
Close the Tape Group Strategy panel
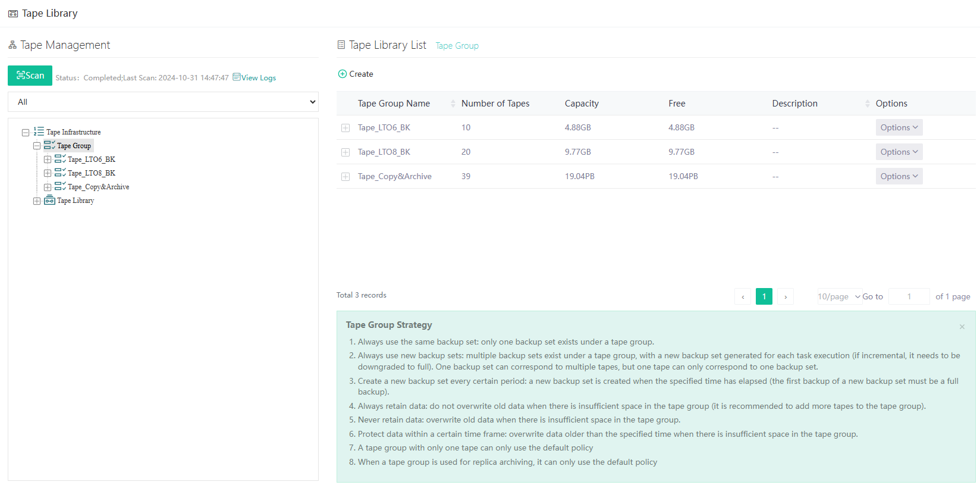pyautogui.click(x=962, y=327)
